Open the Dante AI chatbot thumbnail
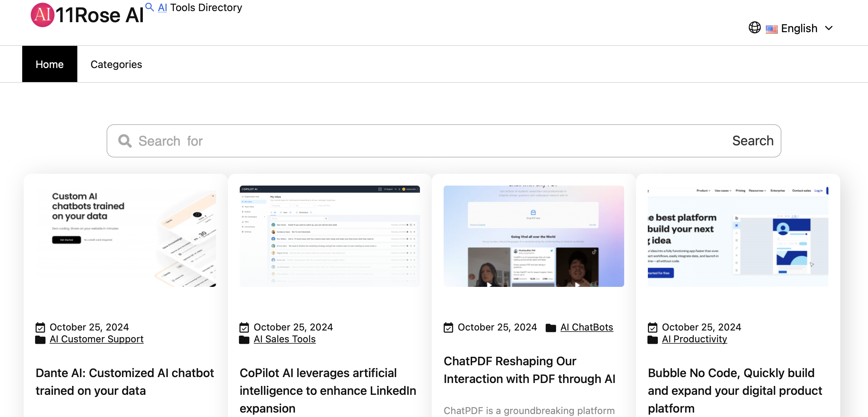The width and height of the screenshot is (868, 417). [126, 236]
